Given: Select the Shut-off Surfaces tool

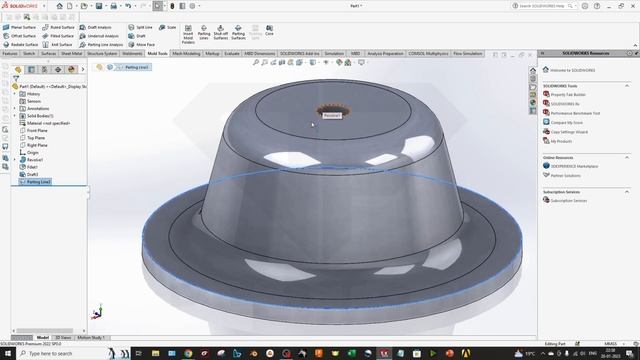Looking at the screenshot, I should pyautogui.click(x=220, y=33).
